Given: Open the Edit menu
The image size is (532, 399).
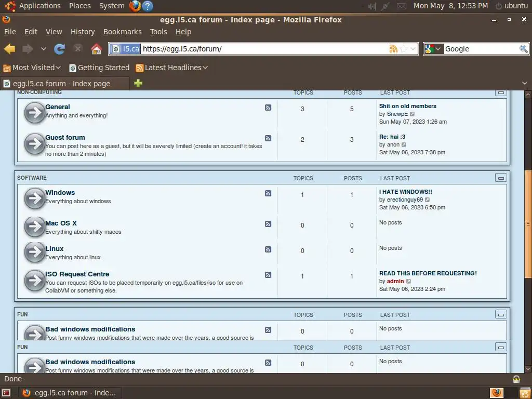Looking at the screenshot, I should click(x=31, y=32).
